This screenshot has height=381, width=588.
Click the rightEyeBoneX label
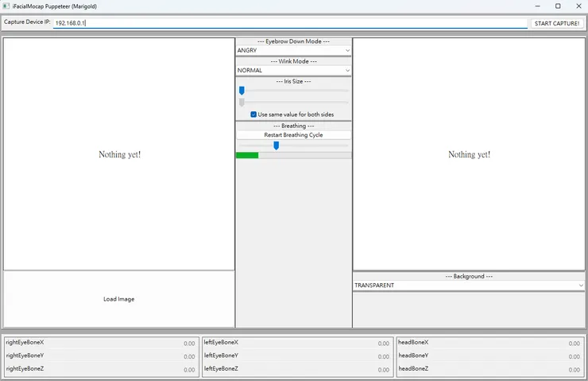pos(25,342)
